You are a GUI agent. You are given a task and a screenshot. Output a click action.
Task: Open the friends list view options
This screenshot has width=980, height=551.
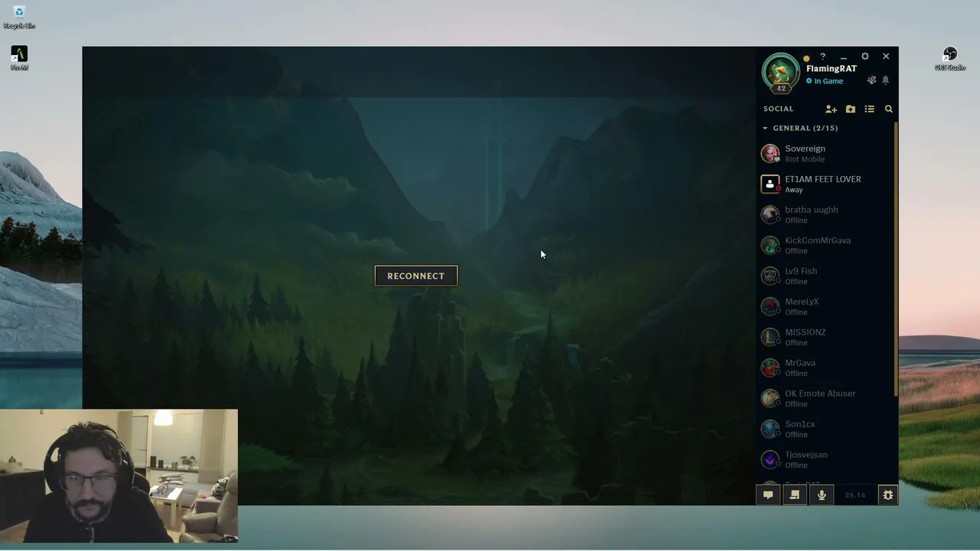870,109
